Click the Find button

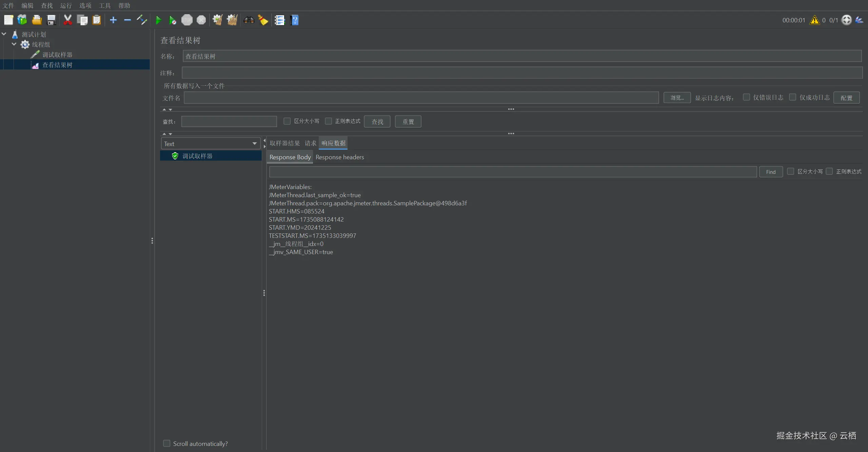(x=771, y=172)
